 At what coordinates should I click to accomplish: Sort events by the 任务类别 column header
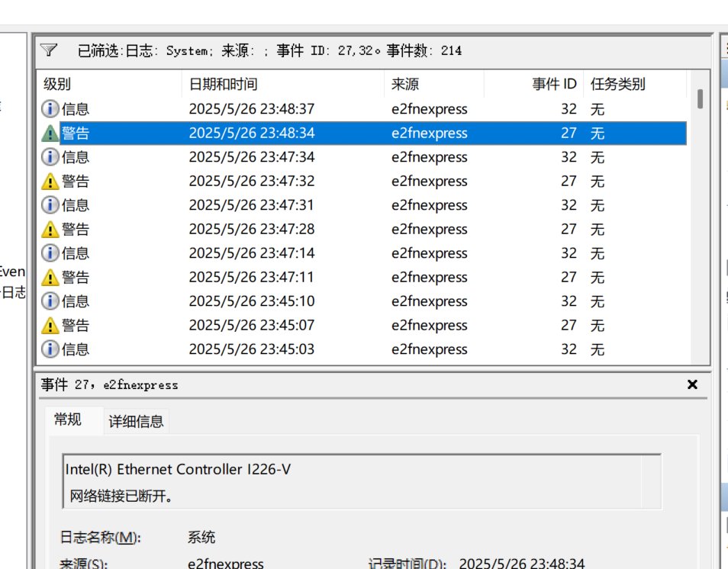click(x=635, y=84)
